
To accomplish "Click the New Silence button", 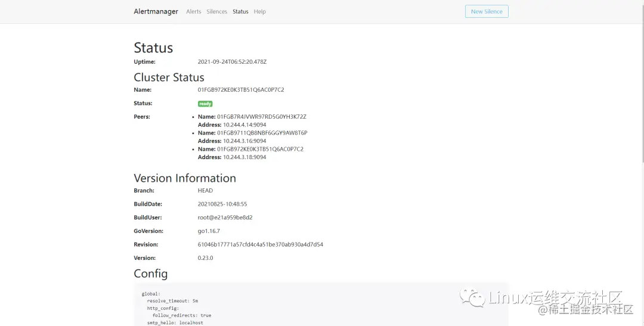I will pos(487,11).
